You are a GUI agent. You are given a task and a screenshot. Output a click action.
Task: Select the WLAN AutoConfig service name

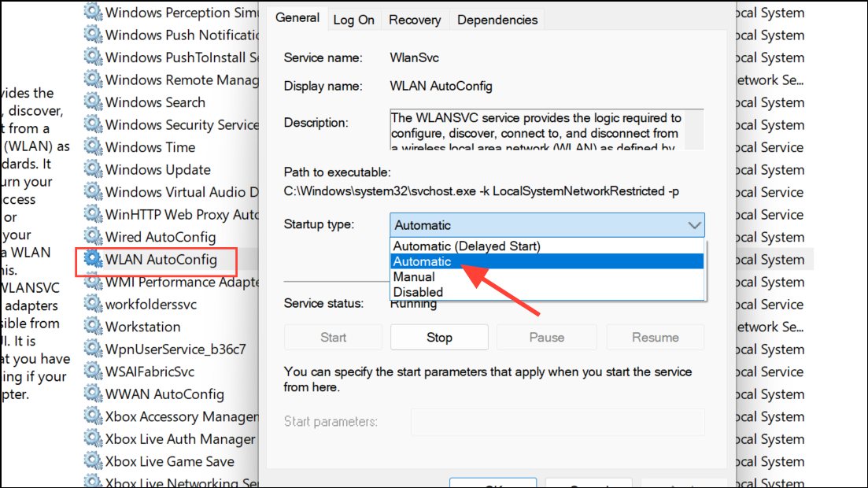pyautogui.click(x=161, y=259)
